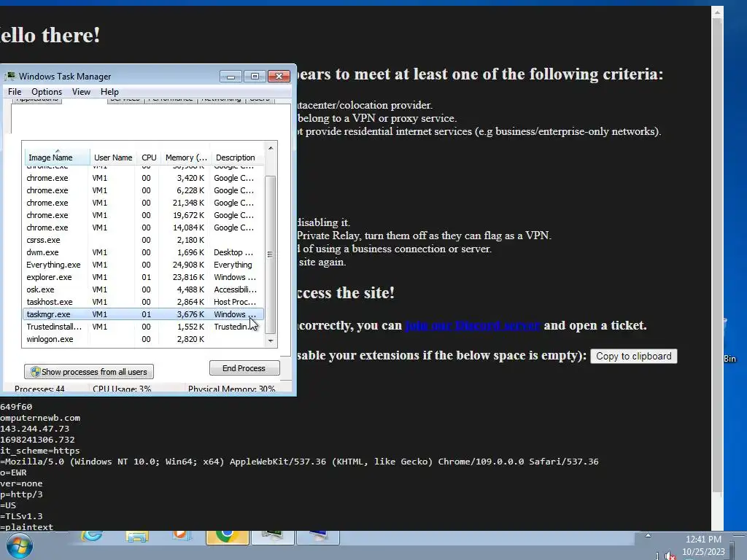The image size is (747, 560).
Task: Click the Mozilla/5.0 user agent line
Action: tap(299, 462)
